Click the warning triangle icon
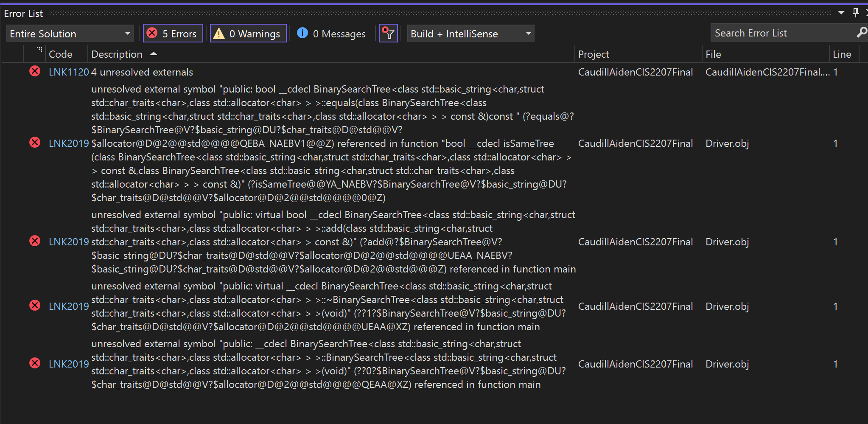 [220, 33]
